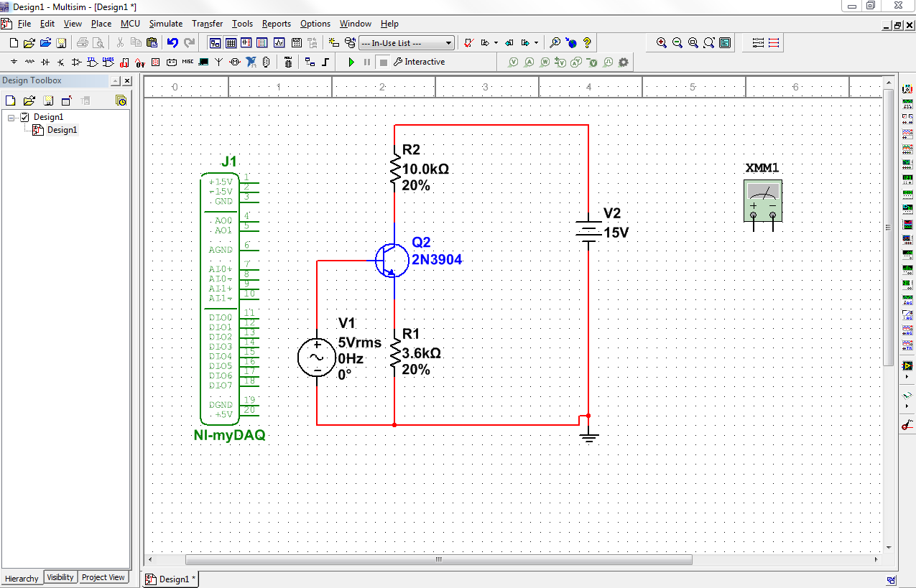916x588 pixels.
Task: Open the Place menu
Action: coord(101,24)
